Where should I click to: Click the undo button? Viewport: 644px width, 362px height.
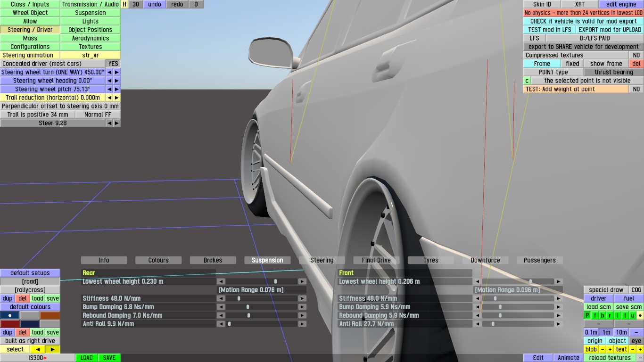[155, 4]
